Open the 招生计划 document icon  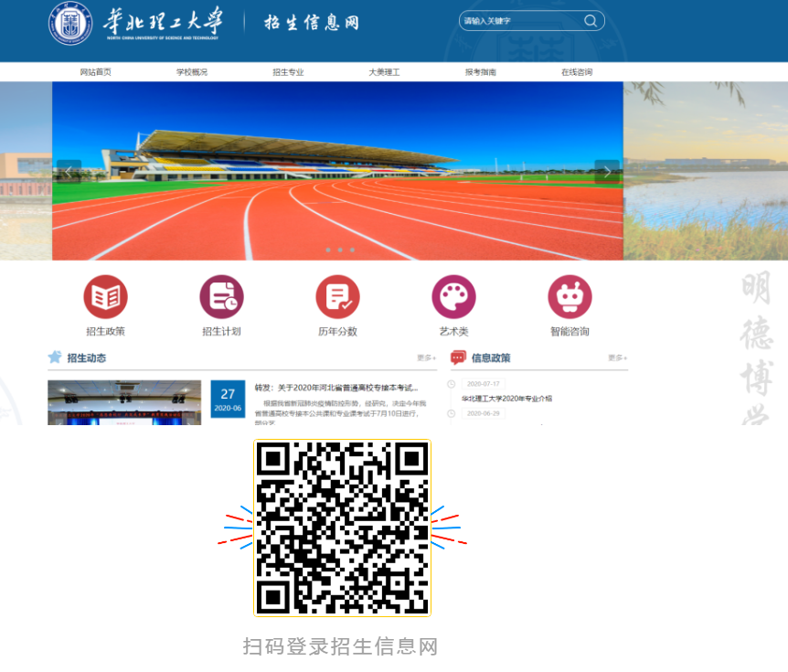(x=221, y=296)
